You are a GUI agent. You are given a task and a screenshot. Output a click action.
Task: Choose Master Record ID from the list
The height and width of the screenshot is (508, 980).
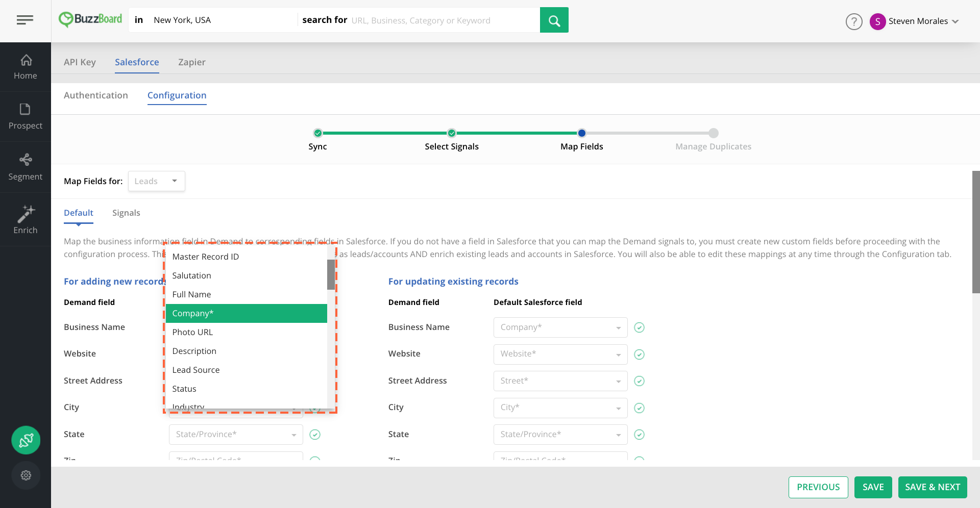(247, 257)
